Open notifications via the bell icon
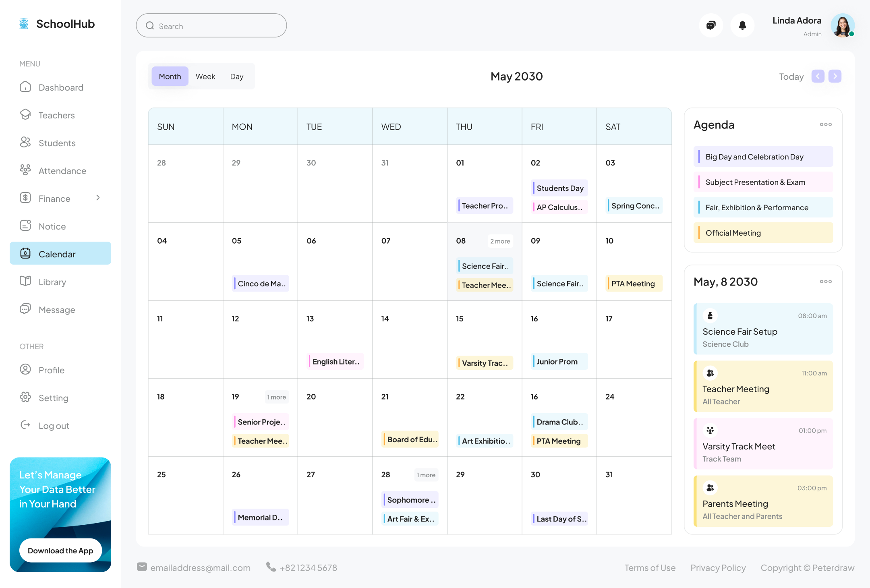The height and width of the screenshot is (588, 870). 742,25
